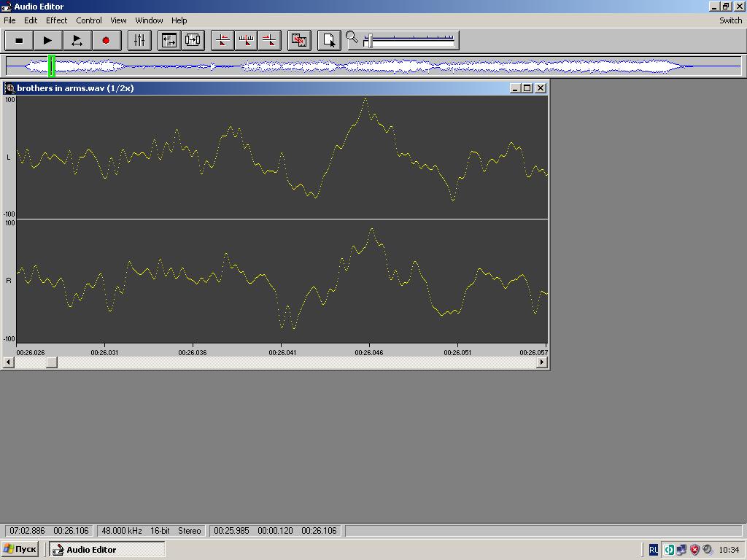Image resolution: width=747 pixels, height=560 pixels.
Task: Click the zoom to selection icon
Action: pos(193,41)
